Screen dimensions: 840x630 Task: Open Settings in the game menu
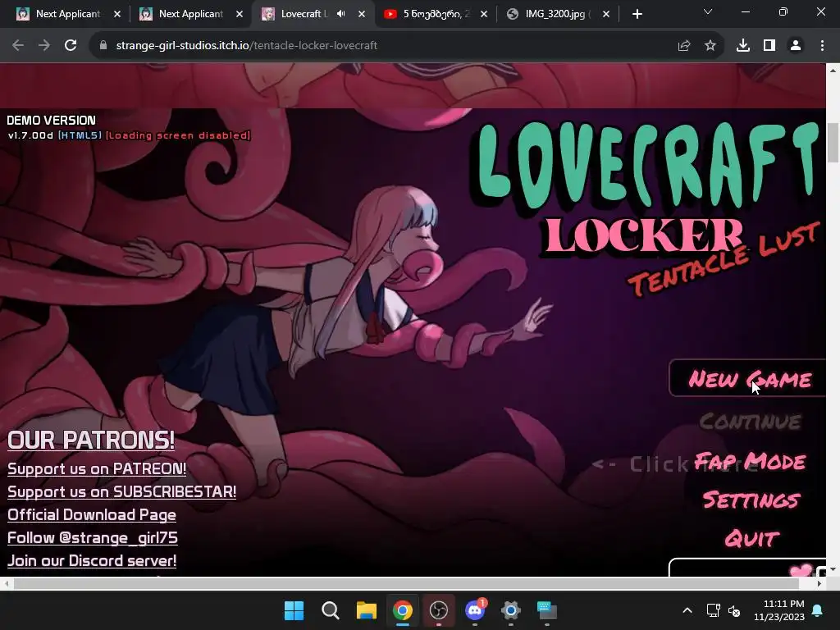(x=751, y=500)
